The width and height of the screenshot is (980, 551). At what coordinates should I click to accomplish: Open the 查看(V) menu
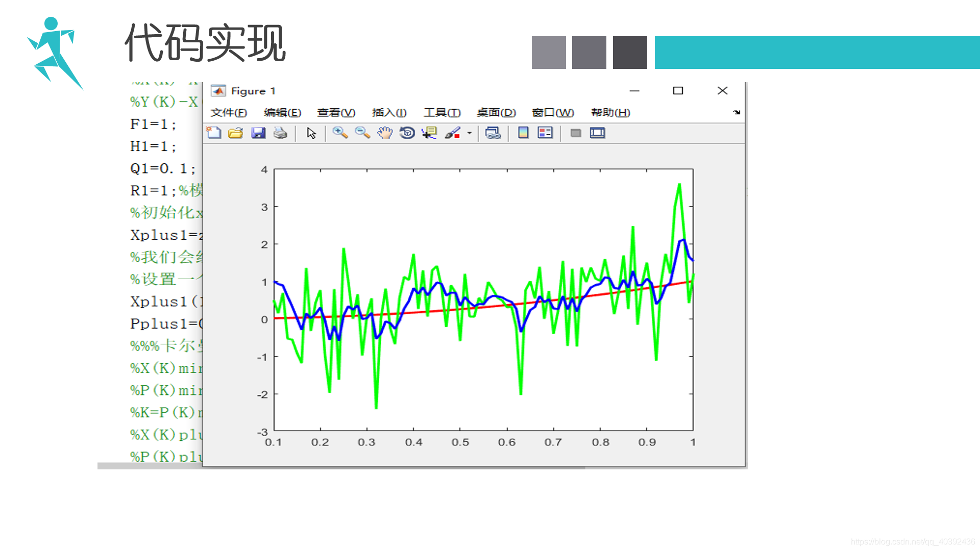click(336, 113)
